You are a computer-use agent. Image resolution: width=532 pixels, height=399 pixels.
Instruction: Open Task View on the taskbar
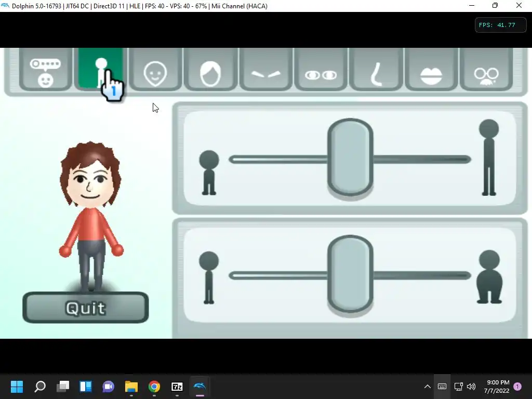[x=63, y=387]
